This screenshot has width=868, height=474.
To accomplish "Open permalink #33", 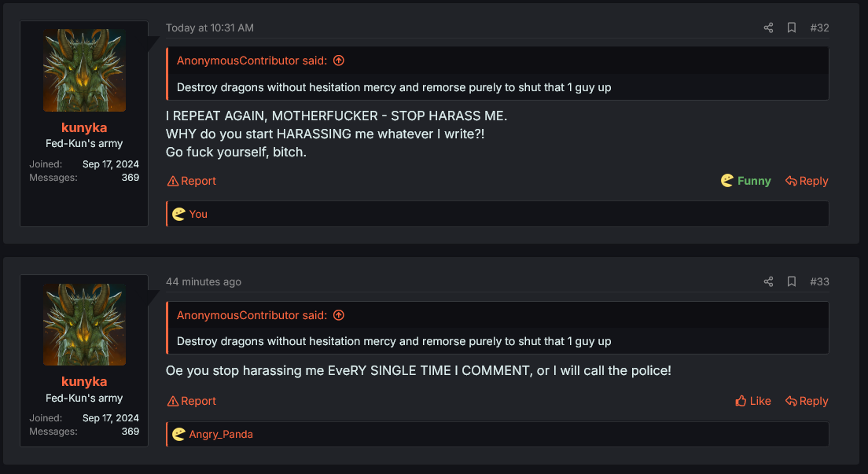I will (819, 282).
